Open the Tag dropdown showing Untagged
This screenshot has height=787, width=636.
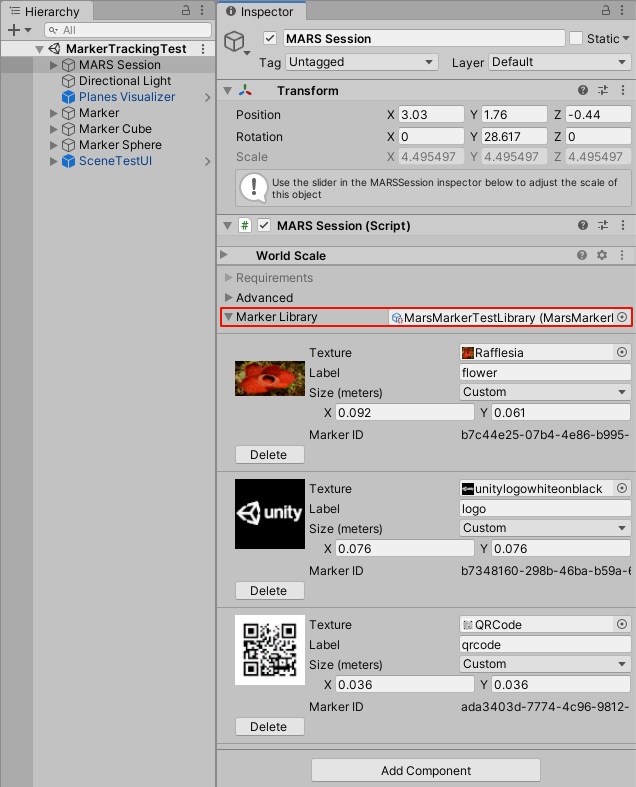361,62
